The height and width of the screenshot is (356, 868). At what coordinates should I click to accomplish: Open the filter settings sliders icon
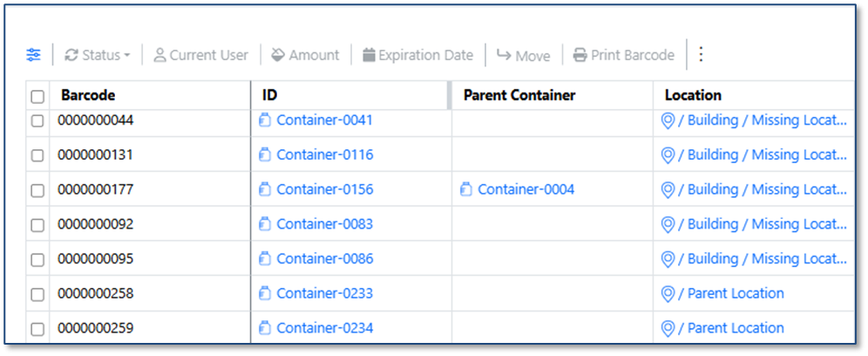pyautogui.click(x=33, y=55)
